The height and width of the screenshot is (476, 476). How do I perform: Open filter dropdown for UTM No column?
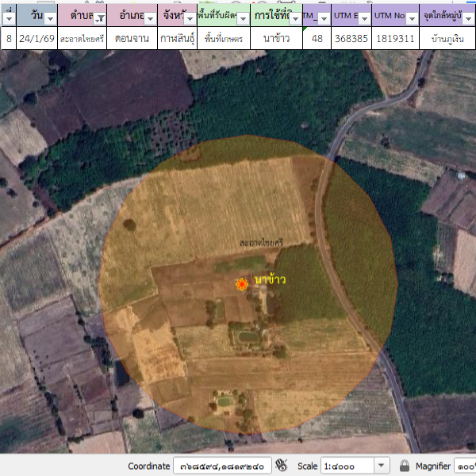click(x=413, y=17)
